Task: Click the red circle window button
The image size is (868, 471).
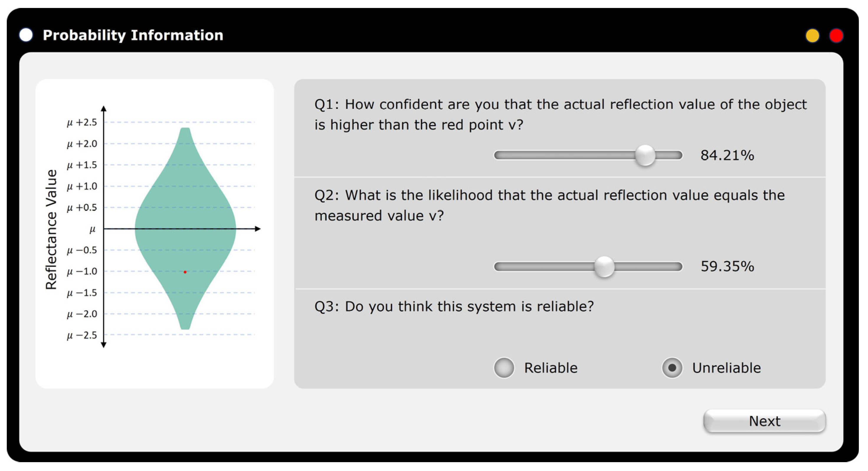Action: tap(836, 35)
